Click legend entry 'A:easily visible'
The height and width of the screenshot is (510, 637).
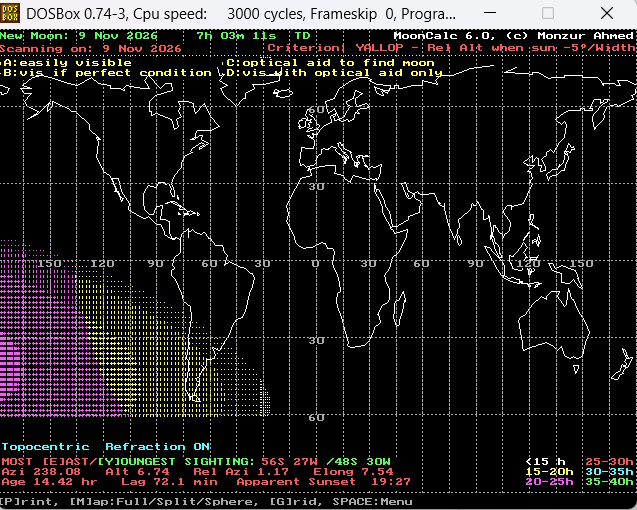[68, 63]
